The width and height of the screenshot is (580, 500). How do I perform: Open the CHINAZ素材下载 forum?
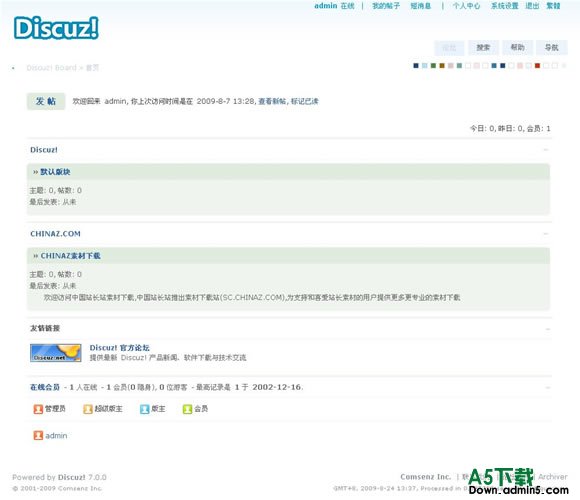(70, 256)
